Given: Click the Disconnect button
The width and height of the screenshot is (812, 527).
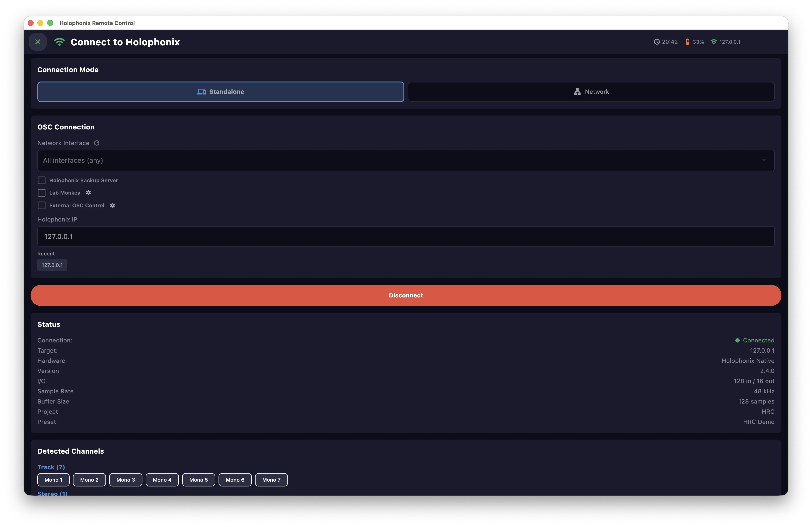Looking at the screenshot, I should [x=406, y=295].
